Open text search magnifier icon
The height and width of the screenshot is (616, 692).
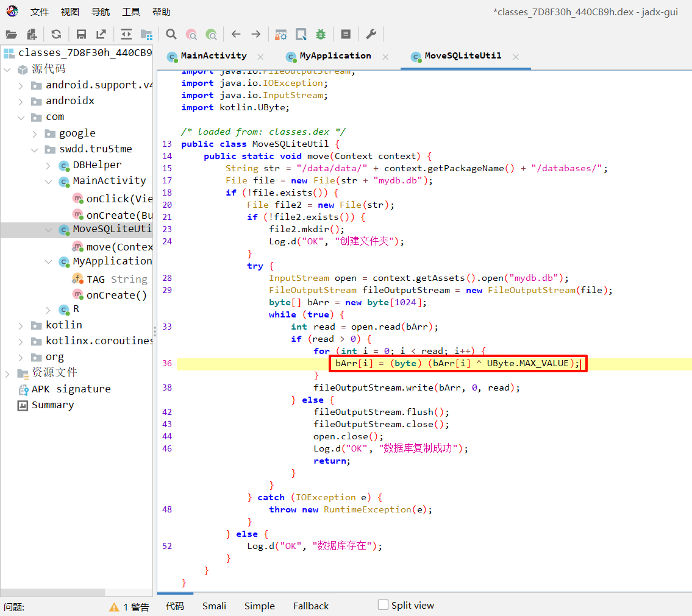tap(171, 34)
